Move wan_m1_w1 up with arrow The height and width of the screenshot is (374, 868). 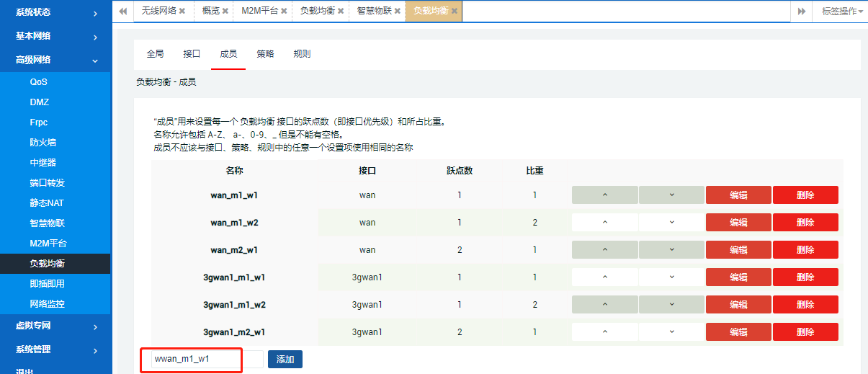tap(604, 195)
